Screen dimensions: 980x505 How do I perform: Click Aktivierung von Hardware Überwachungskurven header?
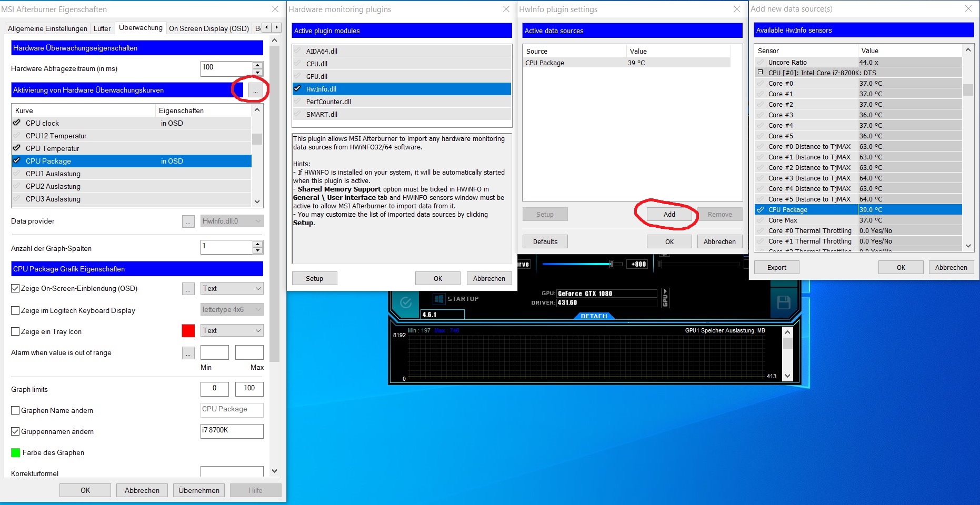(127, 90)
